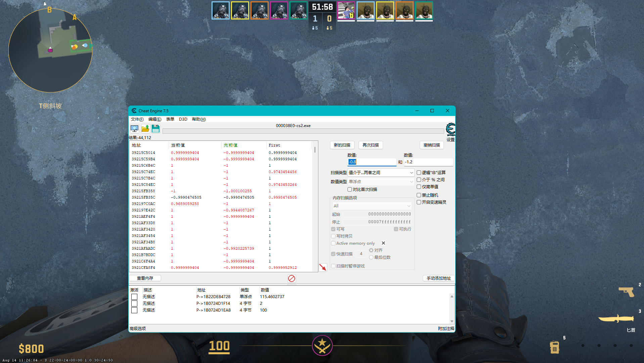Click the save floppy disk icon
The height and width of the screenshot is (363, 644).
155,128
